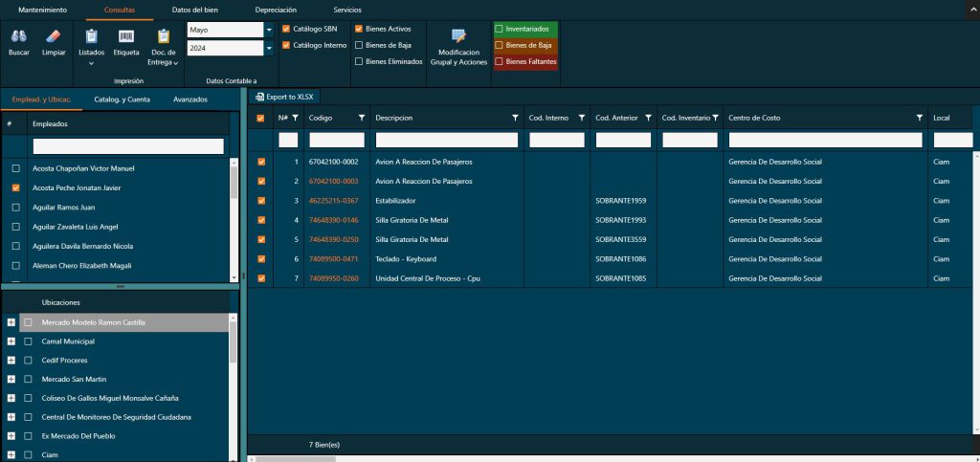Viewport: 980px width, 462px height.
Task: Click the Centro de Costo filter box
Action: [x=825, y=140]
